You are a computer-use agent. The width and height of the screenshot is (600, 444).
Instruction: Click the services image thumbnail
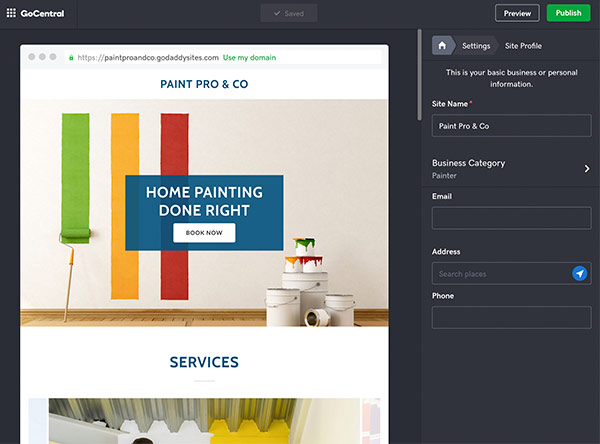[x=204, y=421]
